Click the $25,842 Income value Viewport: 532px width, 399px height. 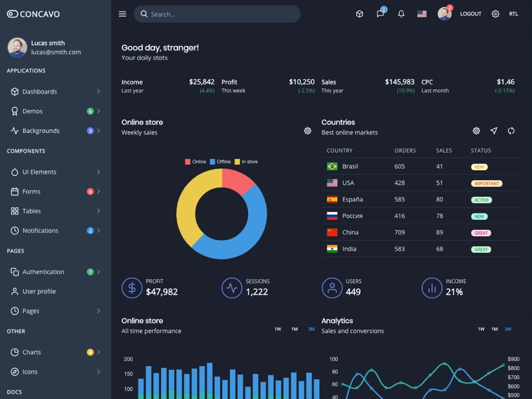[201, 82]
